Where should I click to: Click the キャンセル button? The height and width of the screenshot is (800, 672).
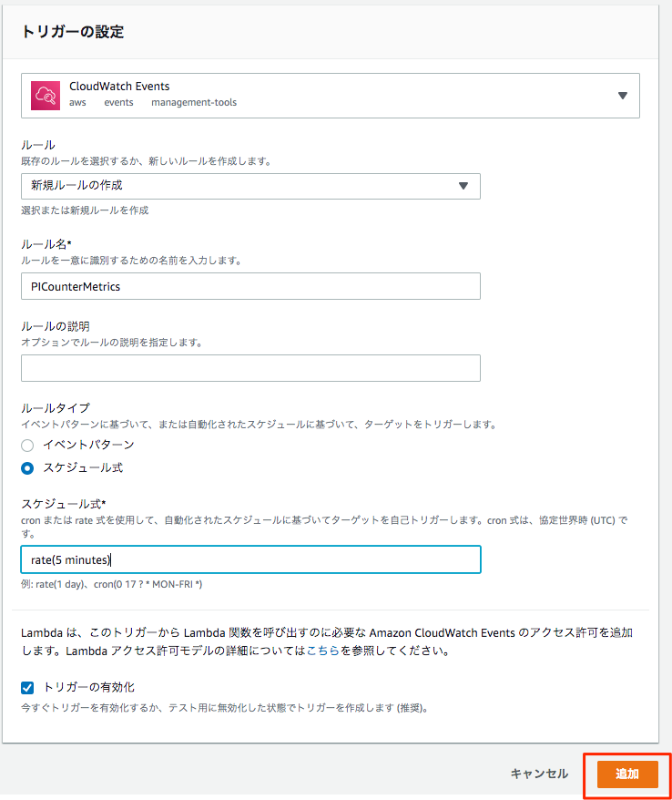pyautogui.click(x=539, y=774)
